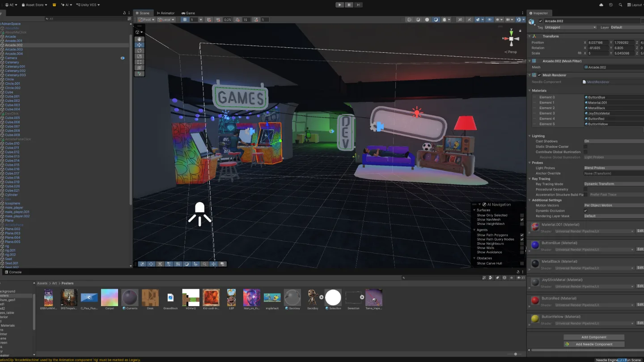
Task: Click the Add Component button
Action: 594,337
